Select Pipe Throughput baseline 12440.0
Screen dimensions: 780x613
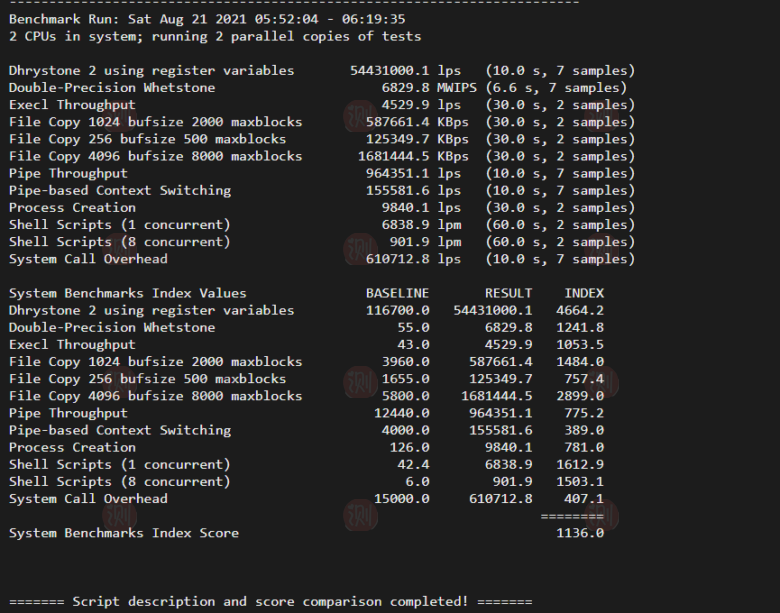click(x=401, y=414)
